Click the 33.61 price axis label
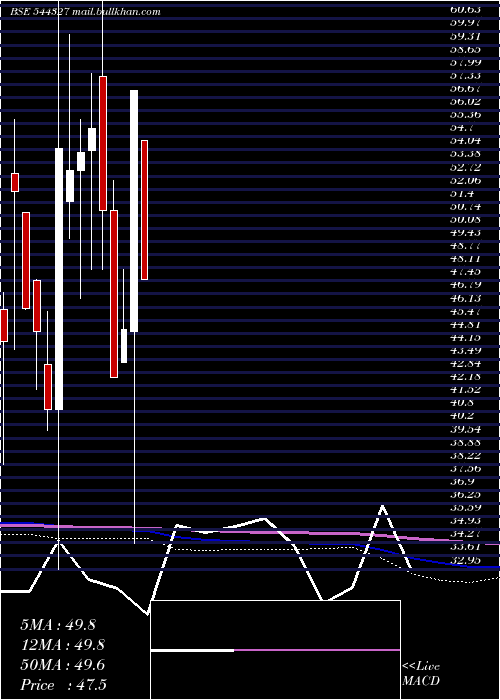Image resolution: width=500 pixels, height=700 pixels. pyautogui.click(x=466, y=546)
